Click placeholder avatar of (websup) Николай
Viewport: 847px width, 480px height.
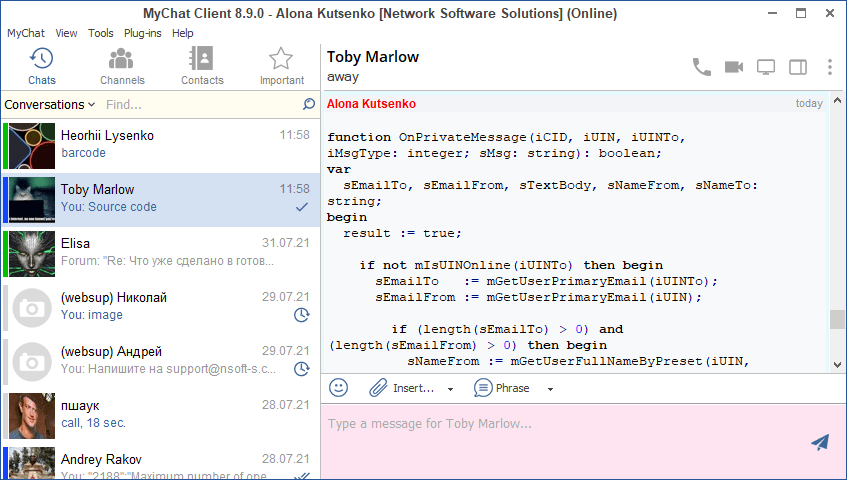[32, 308]
